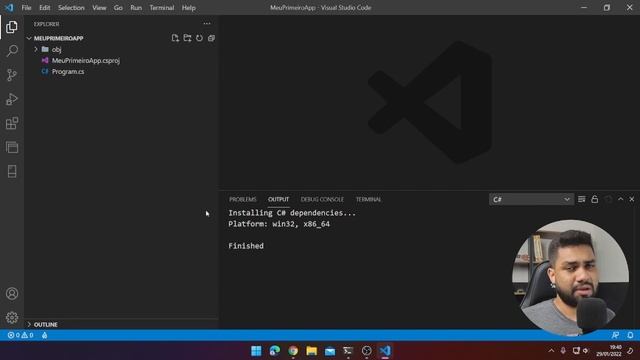The height and width of the screenshot is (360, 640).
Task: Switch to the PROBLEMS tab
Action: [243, 199]
